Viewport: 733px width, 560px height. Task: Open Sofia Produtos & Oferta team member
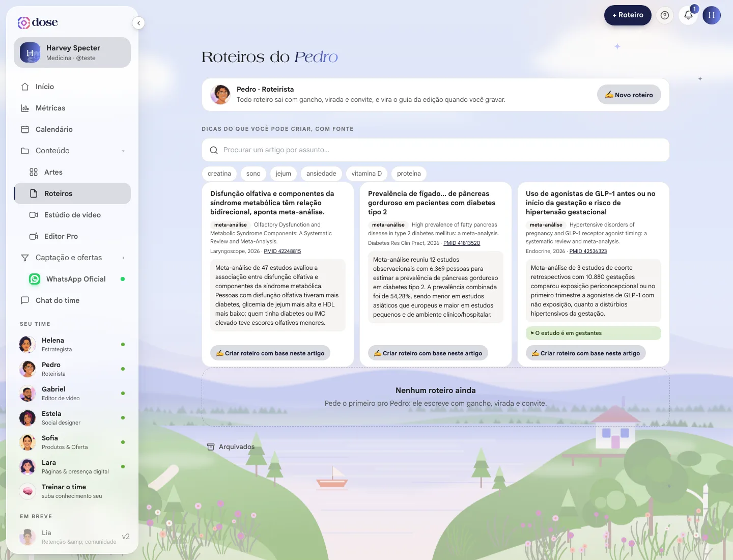click(72, 442)
